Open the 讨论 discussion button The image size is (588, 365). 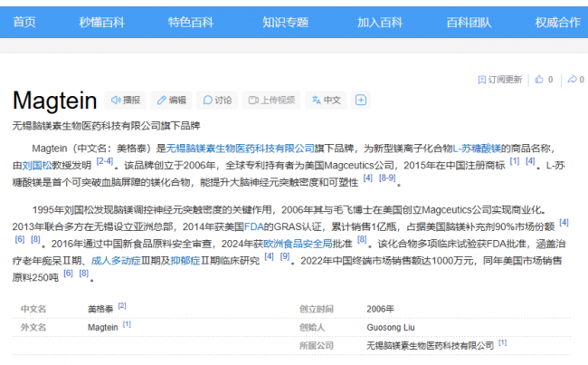217,100
